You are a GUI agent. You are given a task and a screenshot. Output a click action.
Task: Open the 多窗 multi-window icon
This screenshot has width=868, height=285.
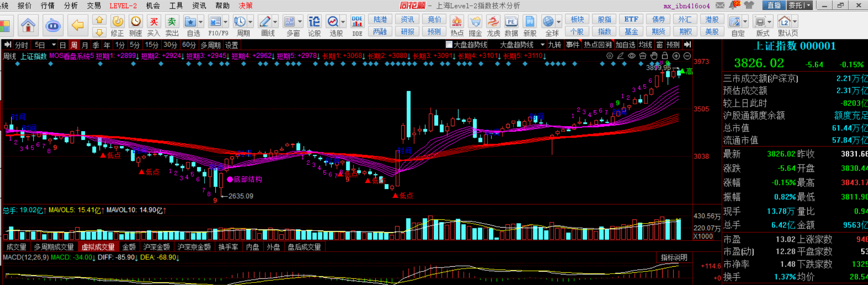(x=289, y=21)
